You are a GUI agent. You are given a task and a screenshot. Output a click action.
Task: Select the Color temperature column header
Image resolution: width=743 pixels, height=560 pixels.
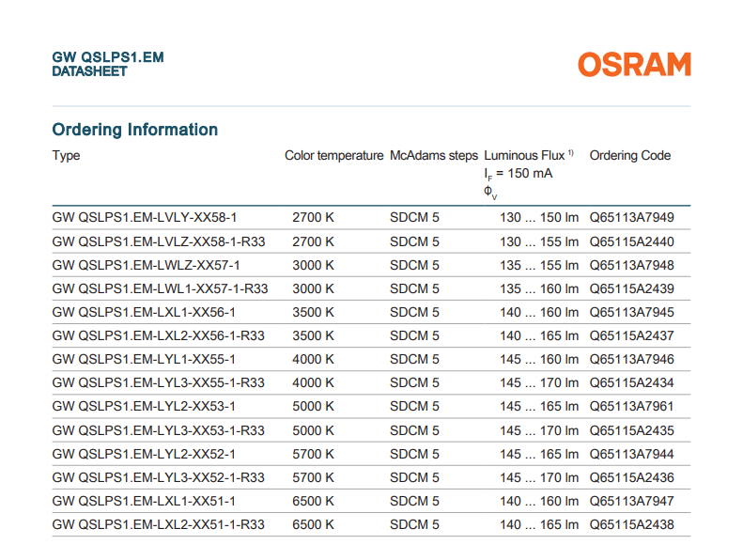click(333, 156)
